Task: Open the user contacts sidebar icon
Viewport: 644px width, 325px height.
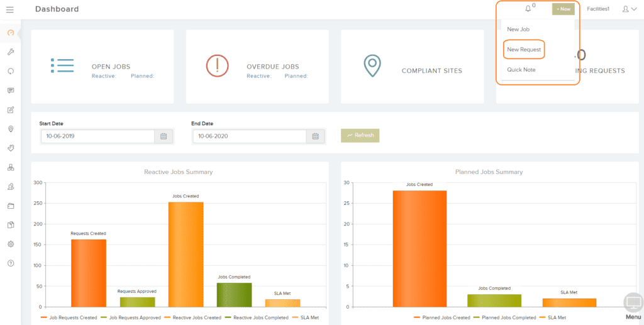Action: tap(11, 187)
